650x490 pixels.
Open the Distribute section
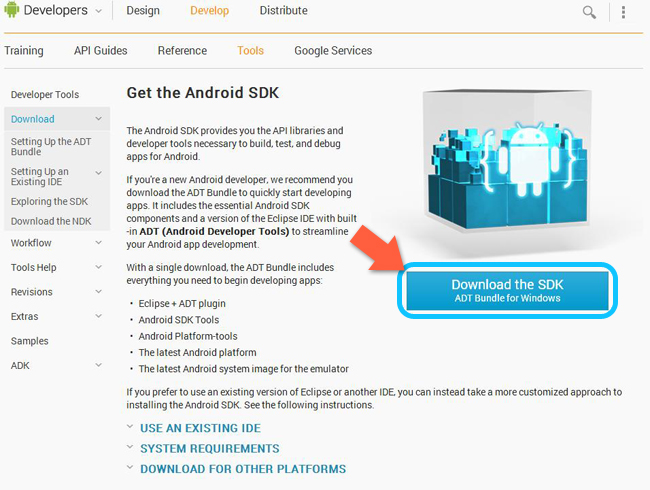pos(284,10)
